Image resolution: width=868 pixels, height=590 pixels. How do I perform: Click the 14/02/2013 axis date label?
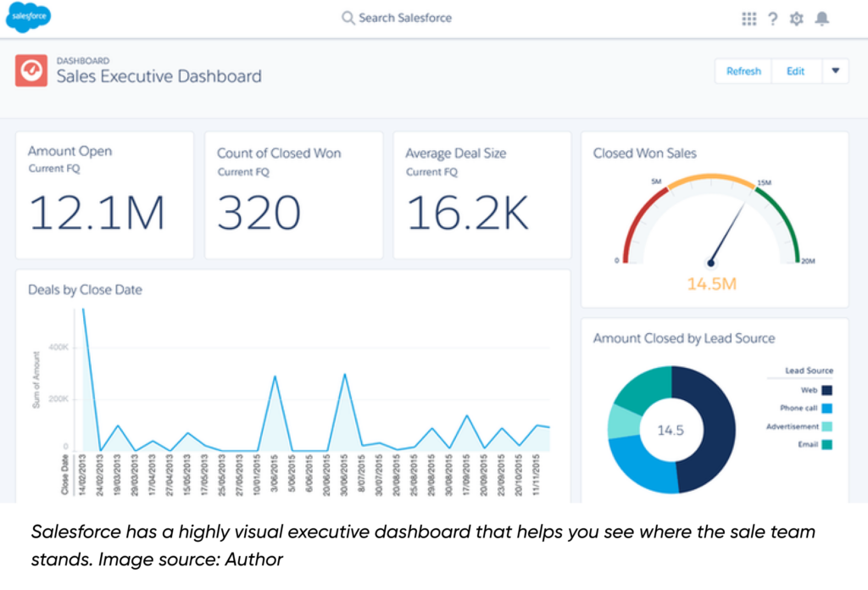pyautogui.click(x=82, y=475)
